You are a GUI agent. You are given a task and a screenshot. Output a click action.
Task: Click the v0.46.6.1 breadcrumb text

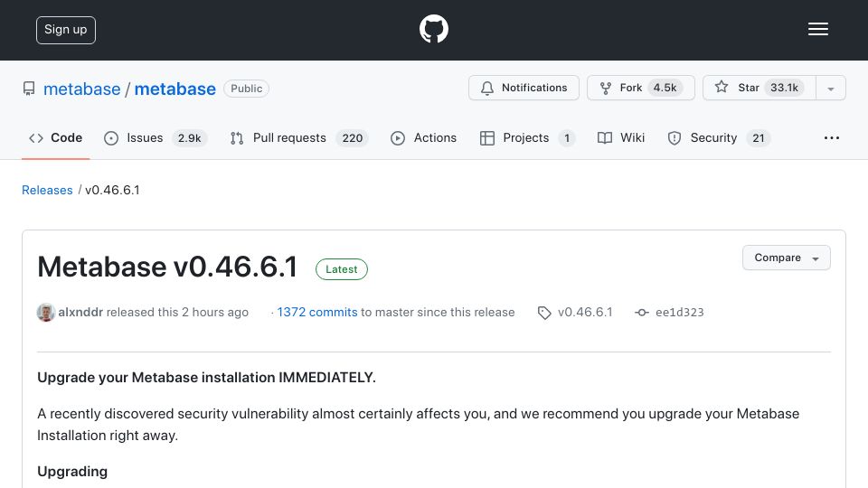point(112,191)
